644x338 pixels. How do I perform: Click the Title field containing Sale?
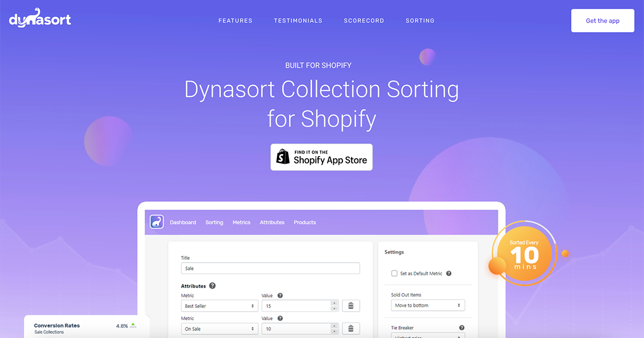270,268
